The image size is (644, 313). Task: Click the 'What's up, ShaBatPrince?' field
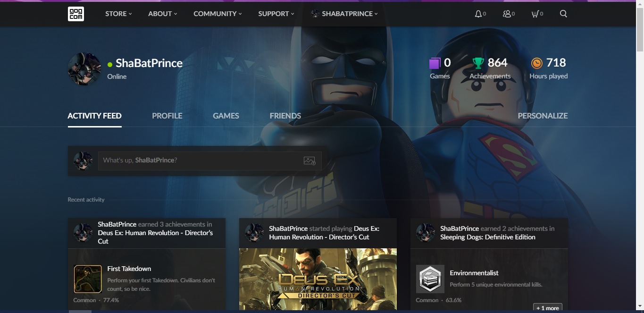209,161
